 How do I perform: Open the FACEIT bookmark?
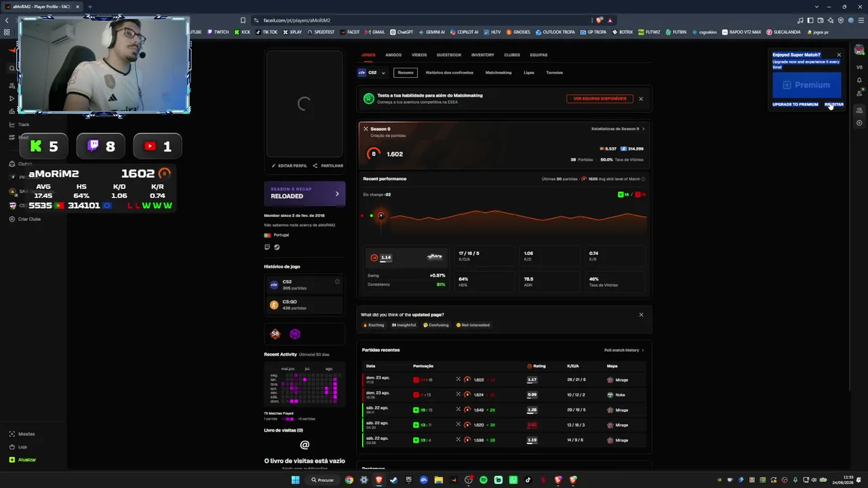pos(350,32)
